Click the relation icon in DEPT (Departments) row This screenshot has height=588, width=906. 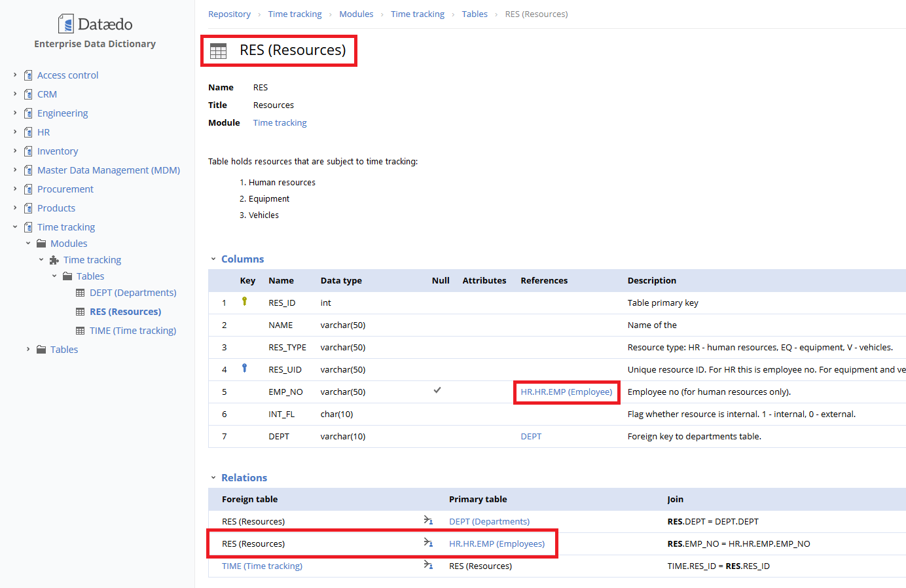coord(428,521)
